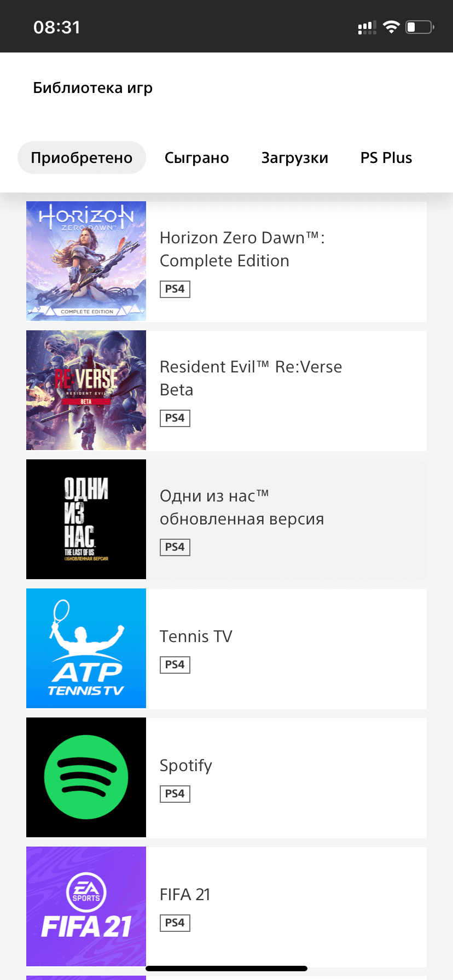Tap the Resident Evil Re:Verse cover art
Screen dimensions: 453x980
(86, 390)
